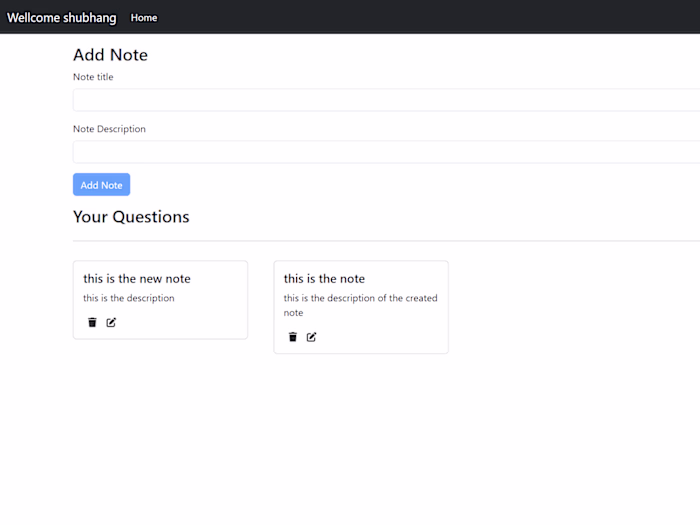Click into the Note Description input field

386,152
